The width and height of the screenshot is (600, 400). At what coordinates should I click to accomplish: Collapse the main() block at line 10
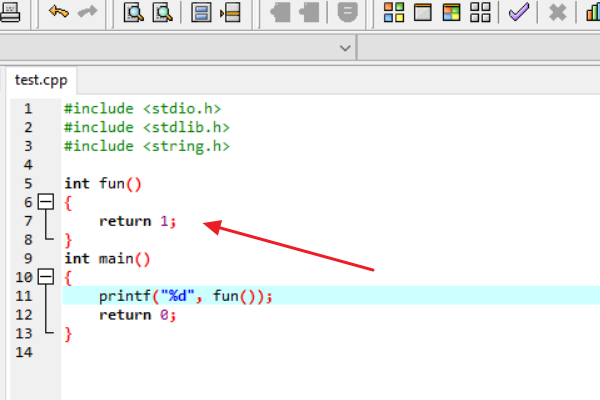46,277
